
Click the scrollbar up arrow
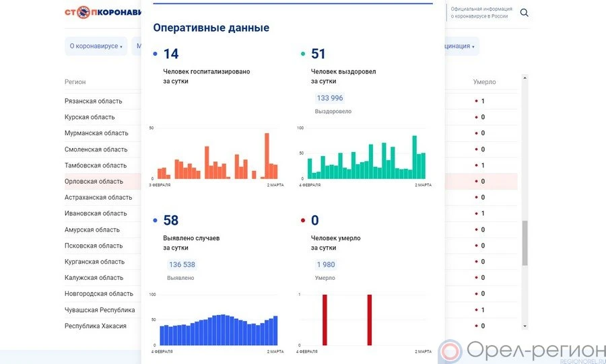[x=525, y=78]
